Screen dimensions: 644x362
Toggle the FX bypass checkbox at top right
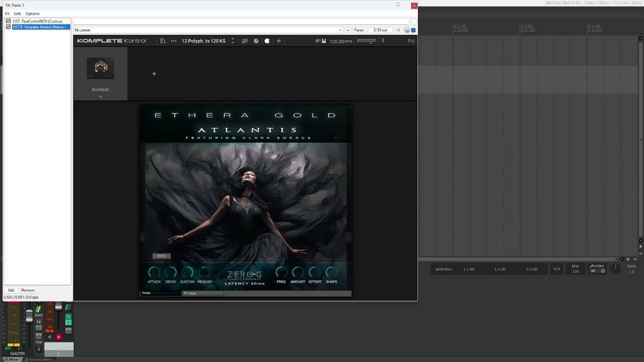[414, 30]
